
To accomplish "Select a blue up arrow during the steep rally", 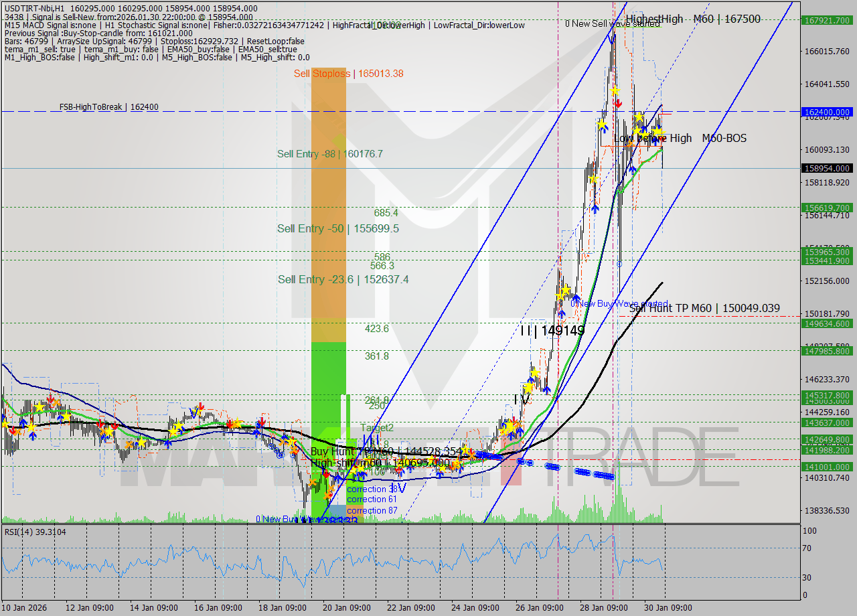I will pyautogui.click(x=576, y=297).
